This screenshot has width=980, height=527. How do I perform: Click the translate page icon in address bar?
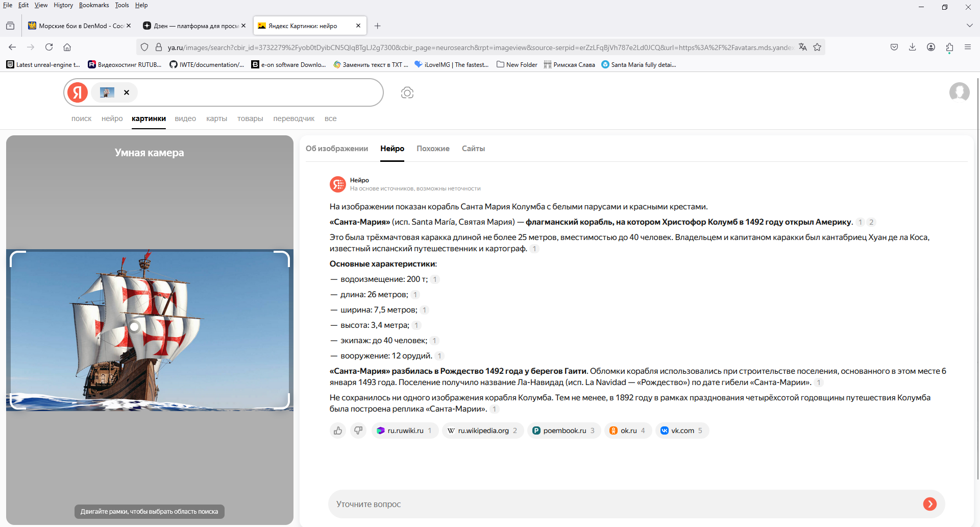803,47
